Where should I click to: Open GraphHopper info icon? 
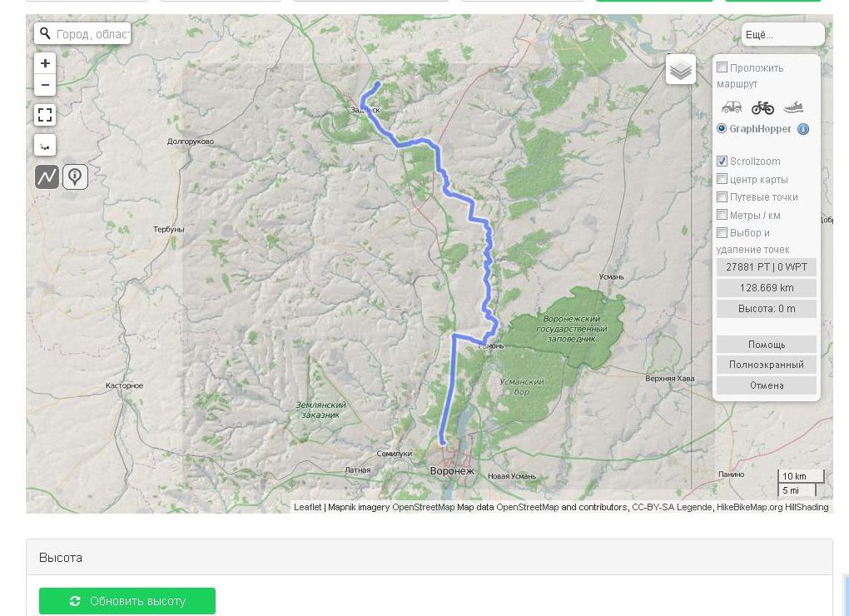pos(803,129)
